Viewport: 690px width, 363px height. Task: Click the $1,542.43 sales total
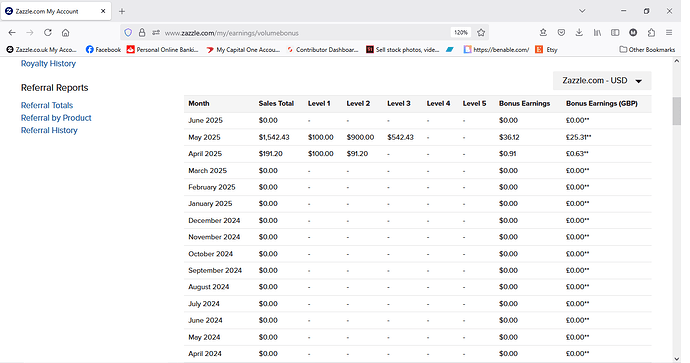274,137
